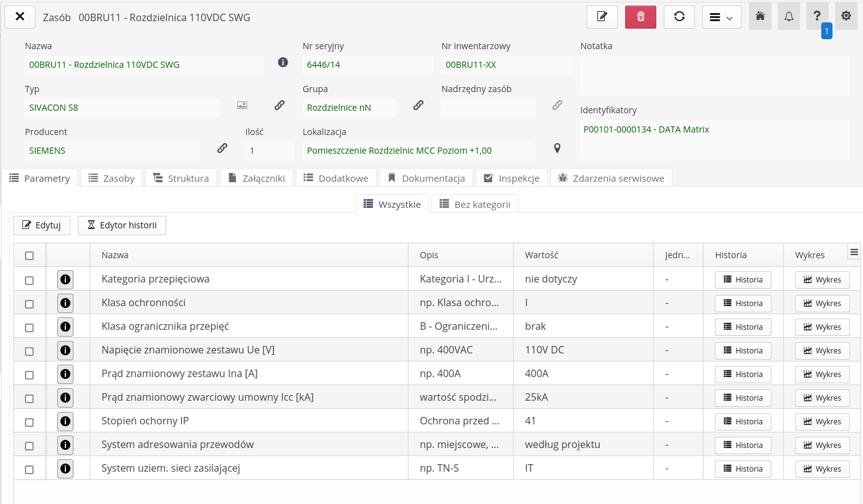Viewport: 863px width, 504px height.
Task: Open the table column options menu
Action: tap(854, 252)
